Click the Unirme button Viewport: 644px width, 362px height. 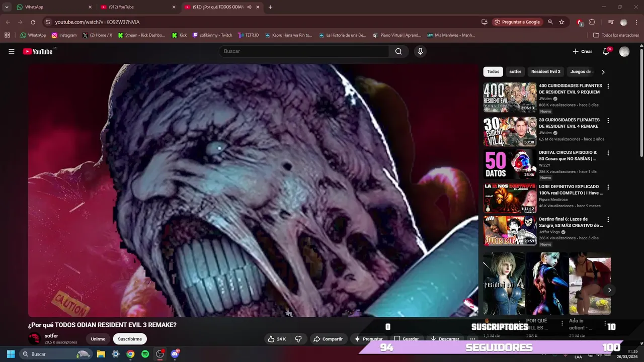(x=98, y=339)
